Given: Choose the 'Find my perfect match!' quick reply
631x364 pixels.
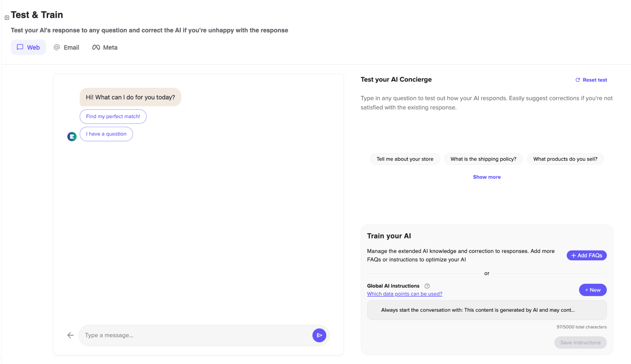Looking at the screenshot, I should [x=113, y=117].
